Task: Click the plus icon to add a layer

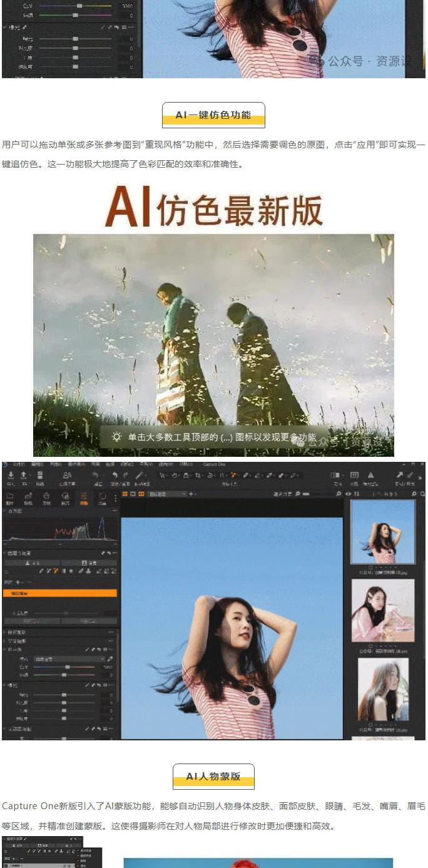Action: (18, 582)
